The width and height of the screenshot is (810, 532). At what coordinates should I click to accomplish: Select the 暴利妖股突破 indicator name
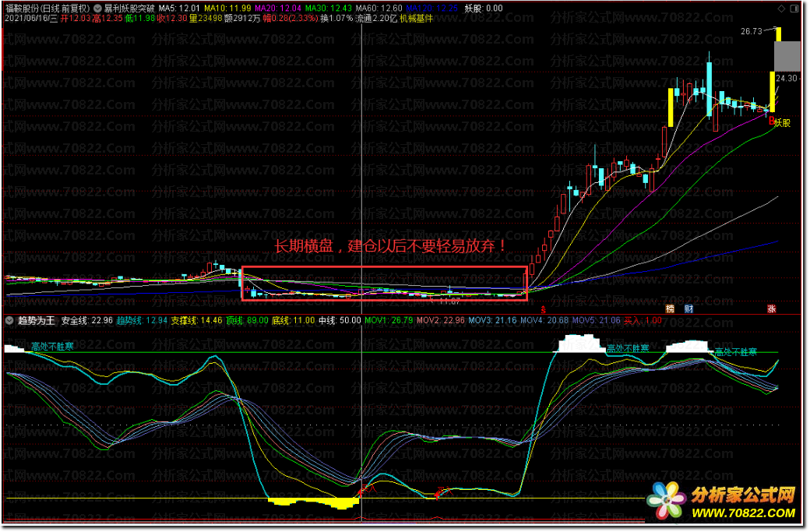point(129,9)
